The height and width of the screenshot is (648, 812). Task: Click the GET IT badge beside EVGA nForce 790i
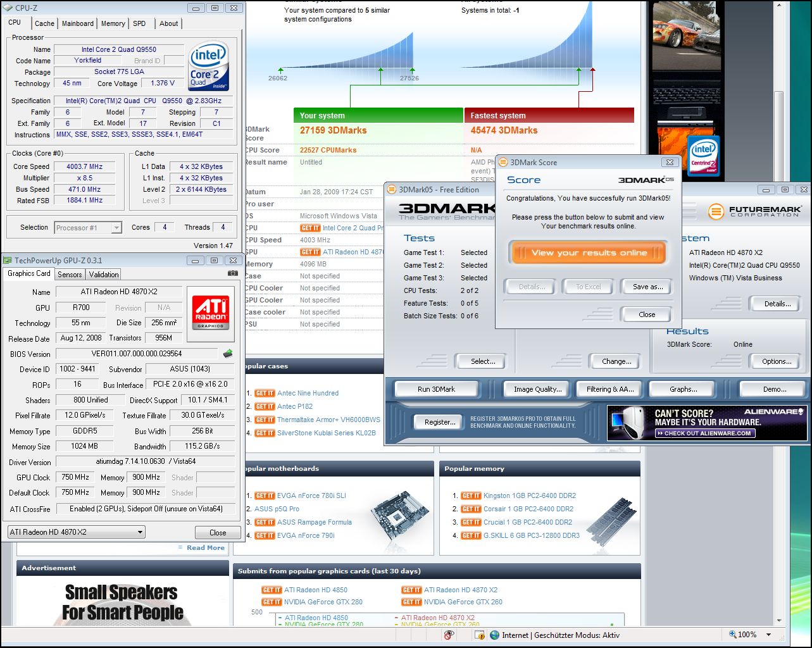pos(265,536)
